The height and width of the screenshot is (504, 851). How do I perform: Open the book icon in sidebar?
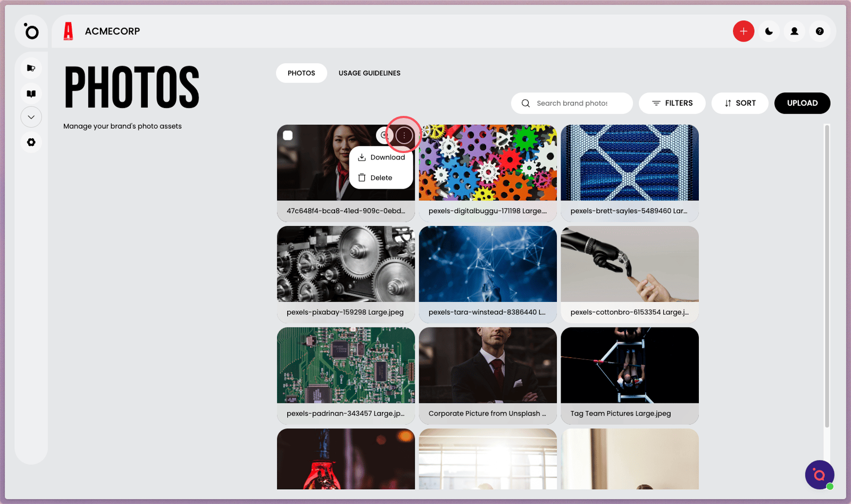click(31, 94)
